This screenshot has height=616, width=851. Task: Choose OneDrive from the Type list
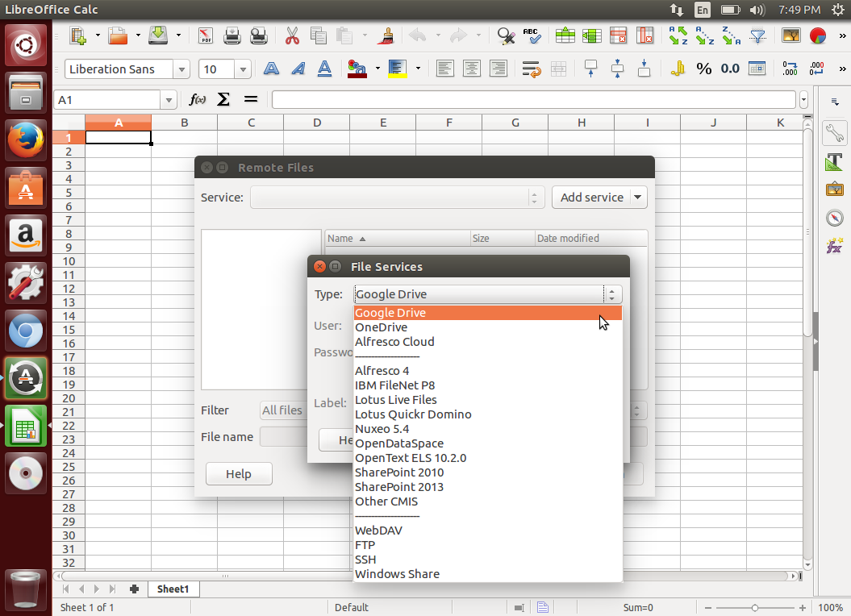(382, 327)
